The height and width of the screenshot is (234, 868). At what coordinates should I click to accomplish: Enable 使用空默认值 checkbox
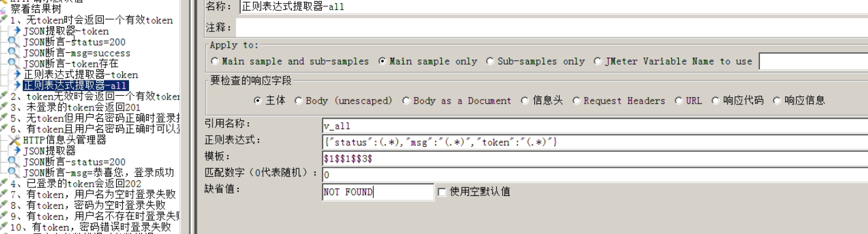[x=441, y=192]
